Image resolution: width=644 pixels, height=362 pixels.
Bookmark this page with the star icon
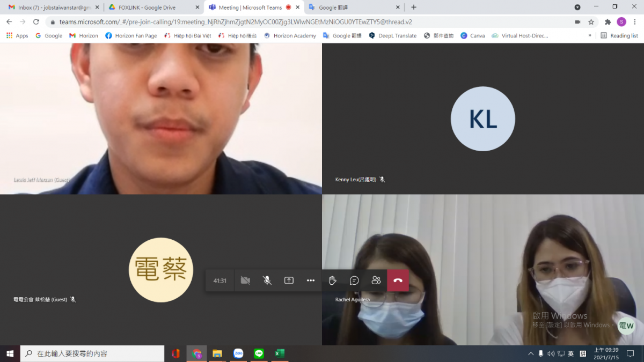coord(591,22)
